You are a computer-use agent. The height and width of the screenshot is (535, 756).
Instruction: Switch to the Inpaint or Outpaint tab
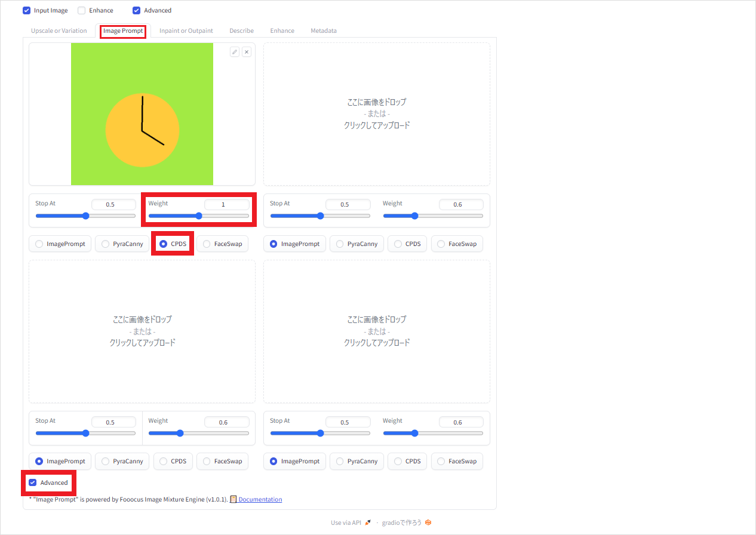click(186, 30)
